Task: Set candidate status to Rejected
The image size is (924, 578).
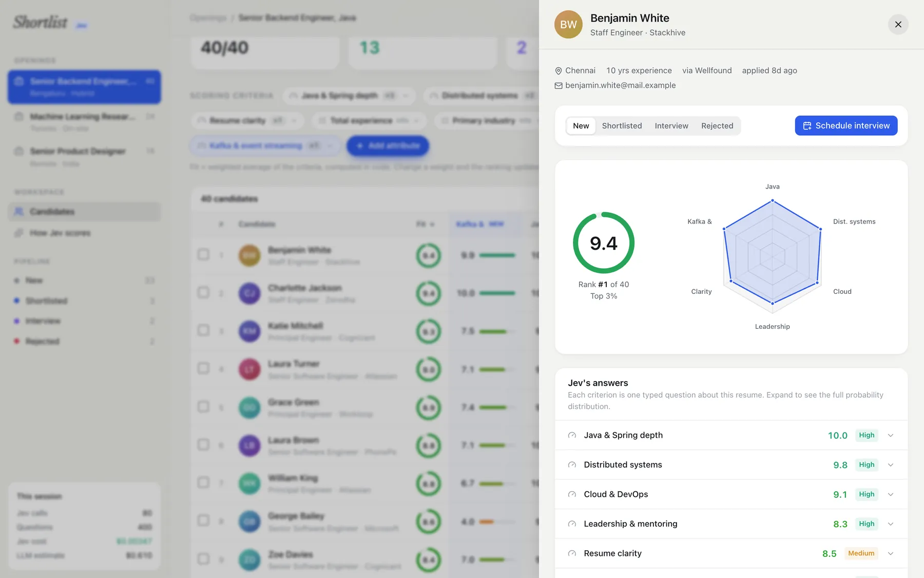Action: tap(717, 126)
